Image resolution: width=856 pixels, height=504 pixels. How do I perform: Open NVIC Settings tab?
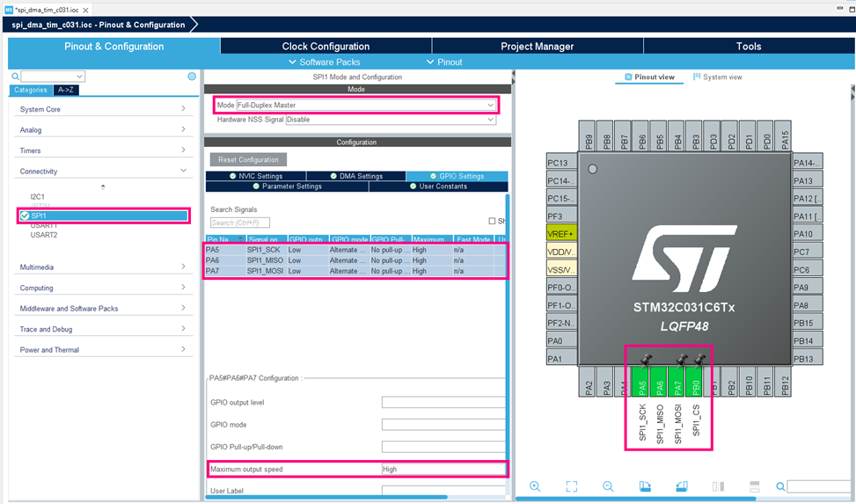[x=255, y=176]
